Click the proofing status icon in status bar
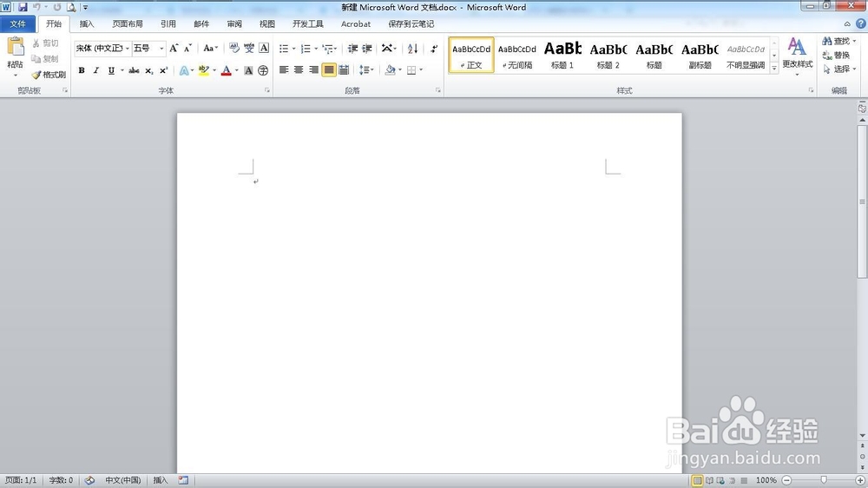 tap(89, 480)
